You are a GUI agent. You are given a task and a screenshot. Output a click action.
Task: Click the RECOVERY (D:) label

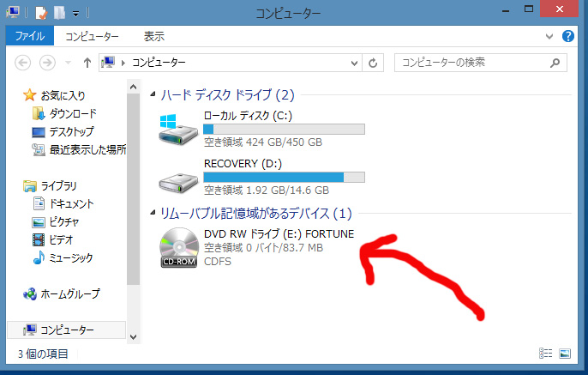click(243, 163)
